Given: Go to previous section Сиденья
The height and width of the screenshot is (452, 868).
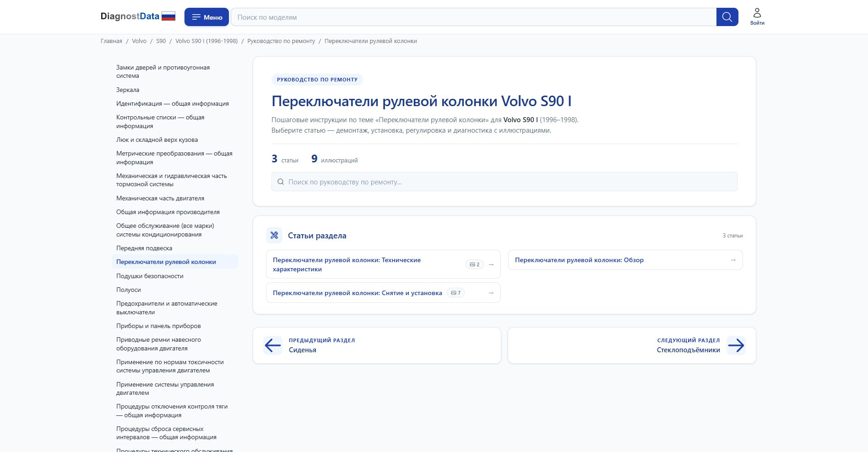Looking at the screenshot, I should tap(377, 345).
